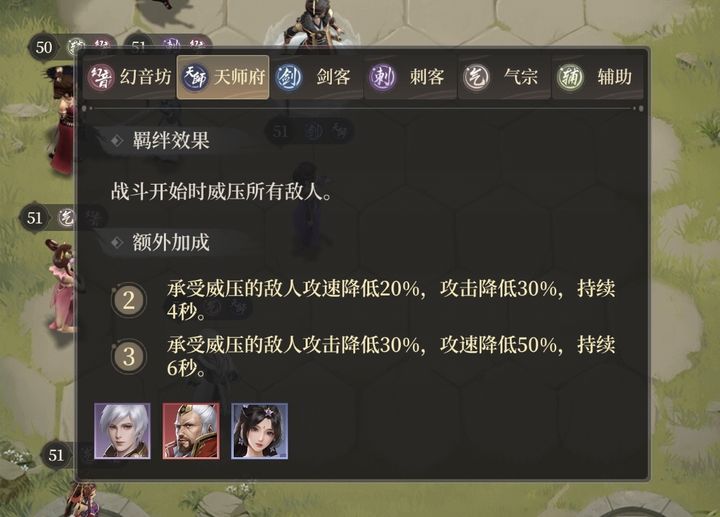The width and height of the screenshot is (720, 517).
Task: Click the tier 3 bonus badge
Action: (x=129, y=357)
